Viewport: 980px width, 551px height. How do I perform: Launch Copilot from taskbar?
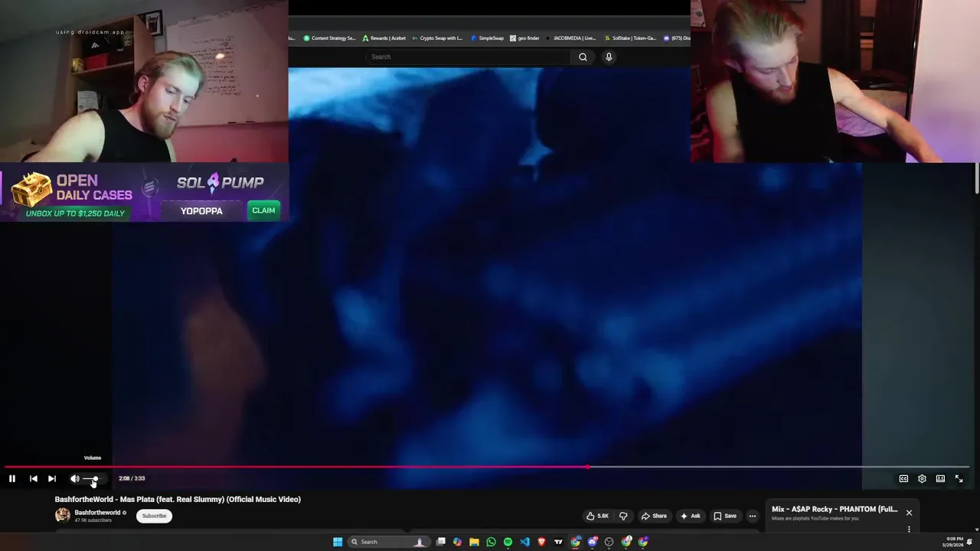pos(457,542)
